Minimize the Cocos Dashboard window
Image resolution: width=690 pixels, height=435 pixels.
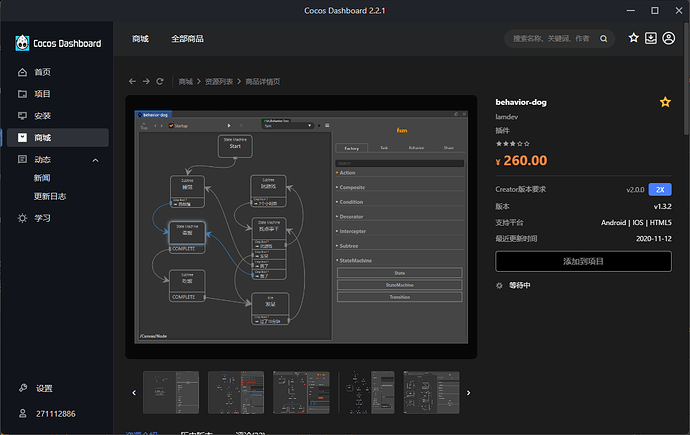tap(631, 11)
